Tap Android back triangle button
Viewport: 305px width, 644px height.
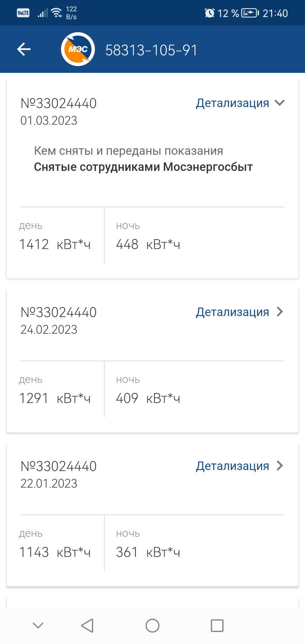pyautogui.click(x=87, y=626)
